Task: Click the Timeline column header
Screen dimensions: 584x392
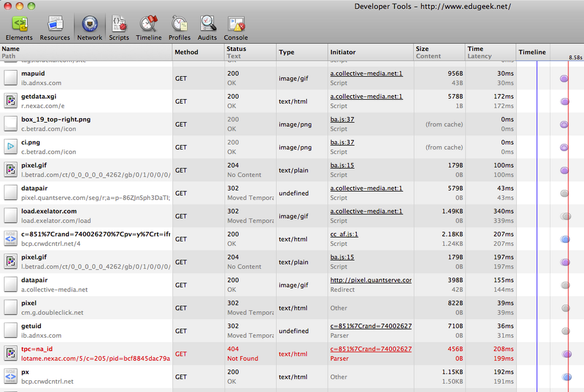Action: (x=533, y=52)
